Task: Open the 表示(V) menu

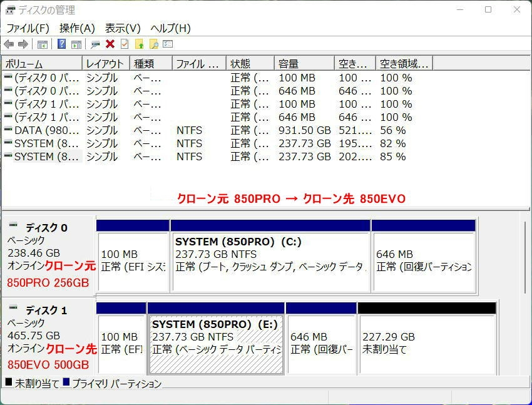Action: [x=123, y=28]
